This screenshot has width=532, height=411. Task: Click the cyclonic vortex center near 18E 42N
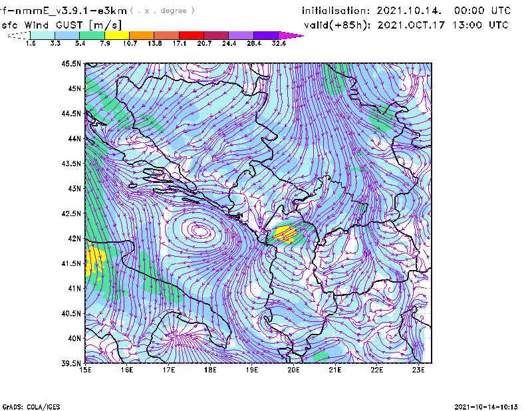[200, 231]
